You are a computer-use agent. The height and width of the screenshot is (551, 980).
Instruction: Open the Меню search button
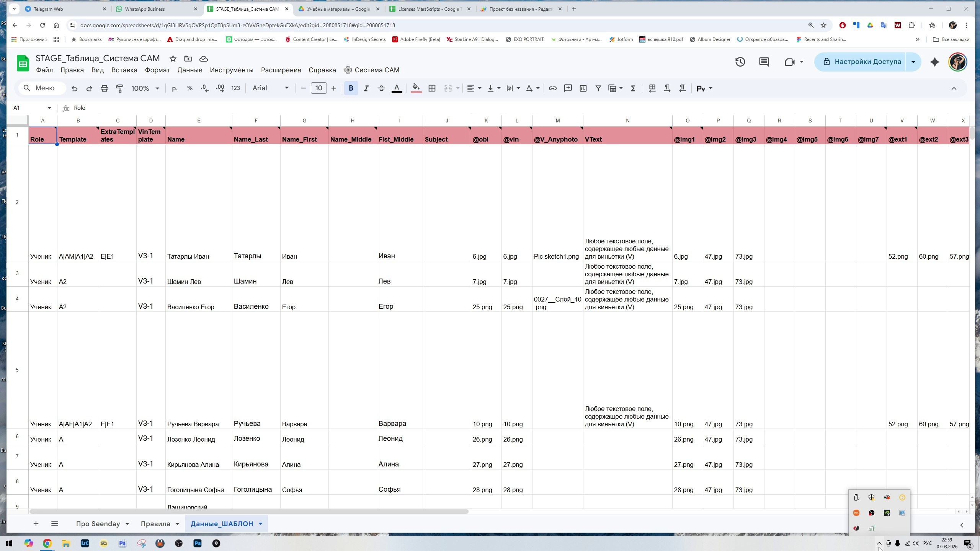(x=42, y=88)
